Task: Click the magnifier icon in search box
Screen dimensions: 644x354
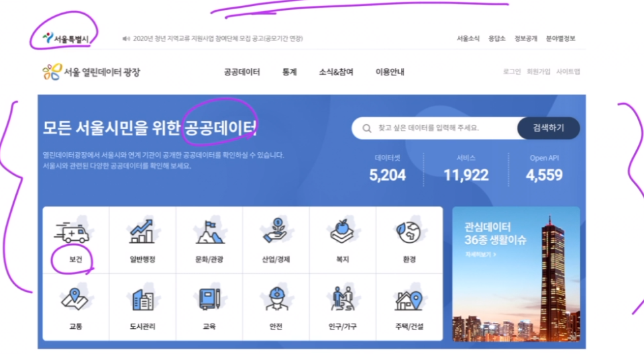Action: [367, 128]
